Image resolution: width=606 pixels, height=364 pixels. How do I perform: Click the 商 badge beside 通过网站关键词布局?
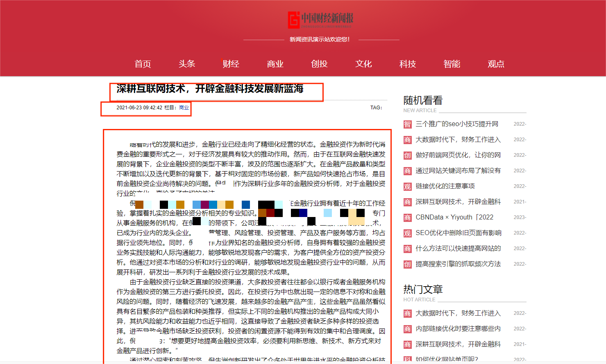tap(407, 171)
